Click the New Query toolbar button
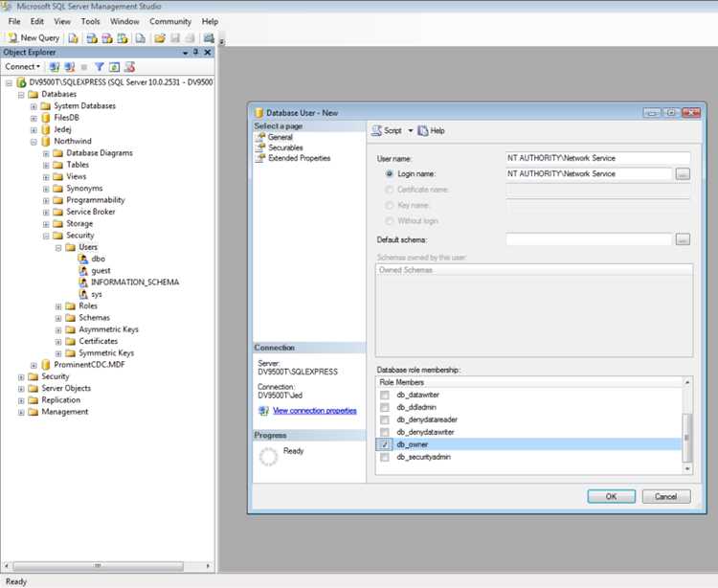Viewport: 718px width, 588px height. coord(34,38)
